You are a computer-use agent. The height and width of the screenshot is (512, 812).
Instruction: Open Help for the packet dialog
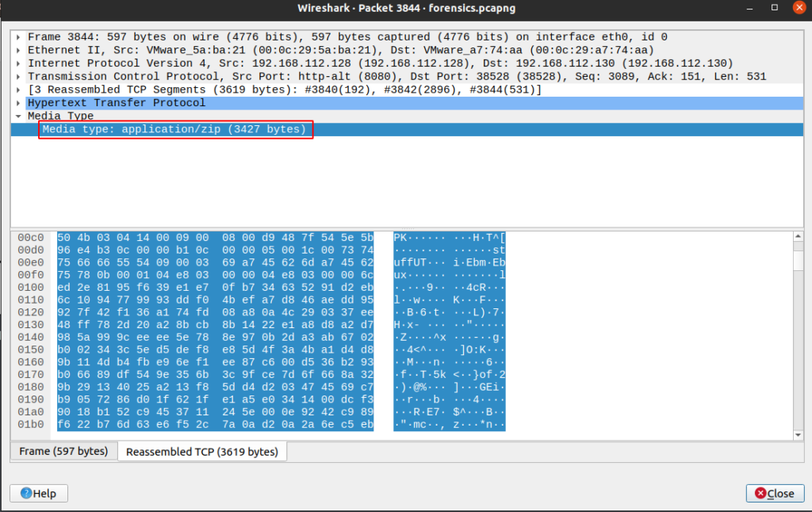coord(39,493)
